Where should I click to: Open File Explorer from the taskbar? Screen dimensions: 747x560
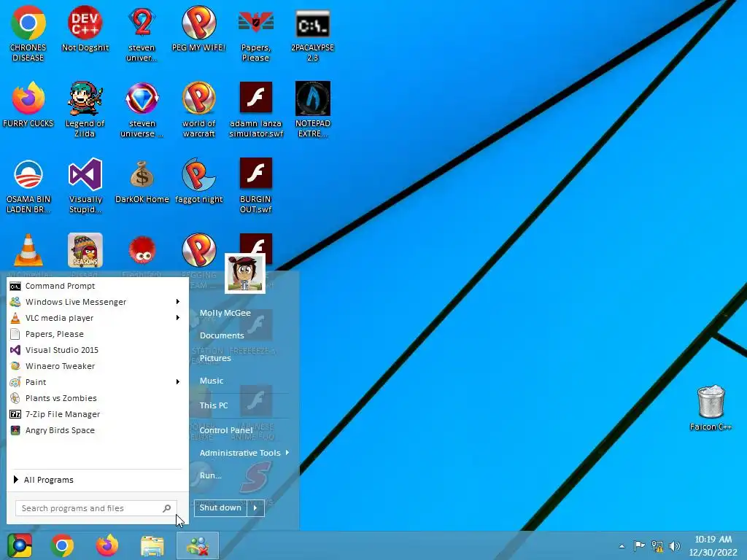(x=152, y=545)
